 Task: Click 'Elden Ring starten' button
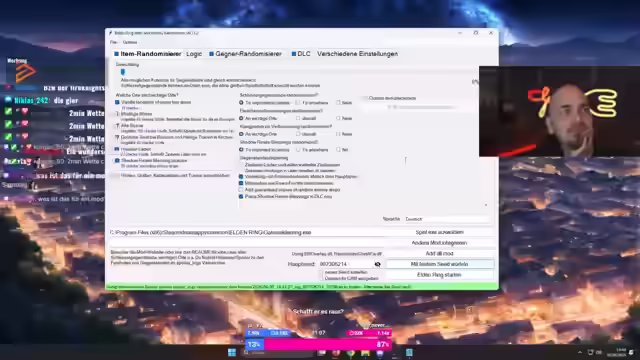click(439, 275)
